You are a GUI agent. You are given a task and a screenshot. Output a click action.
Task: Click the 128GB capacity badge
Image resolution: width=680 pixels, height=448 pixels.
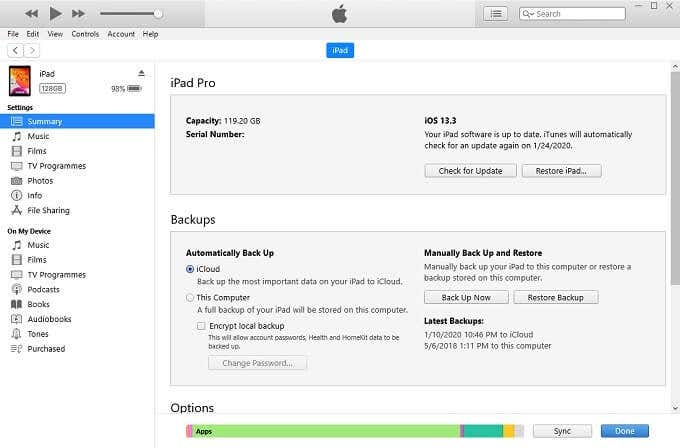[52, 88]
